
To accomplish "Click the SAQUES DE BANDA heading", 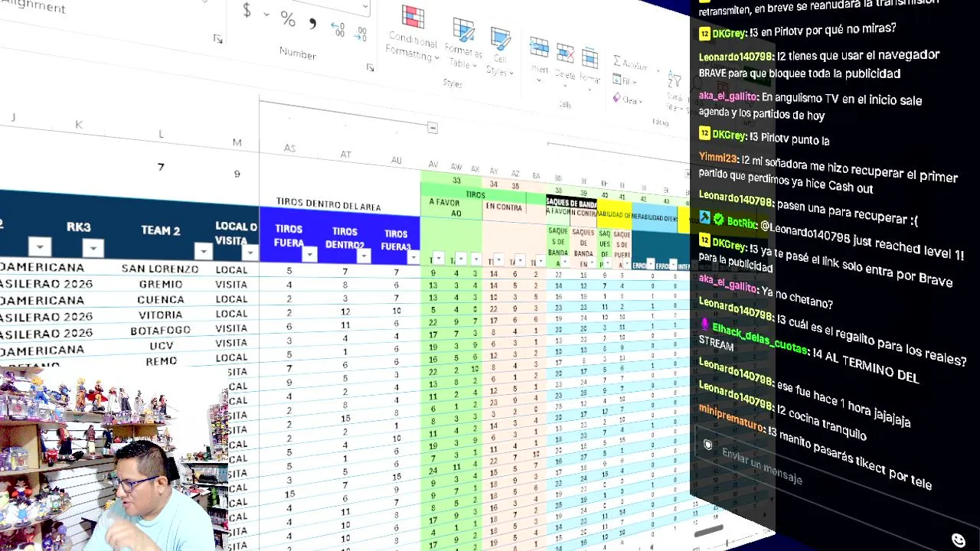I will point(571,204).
